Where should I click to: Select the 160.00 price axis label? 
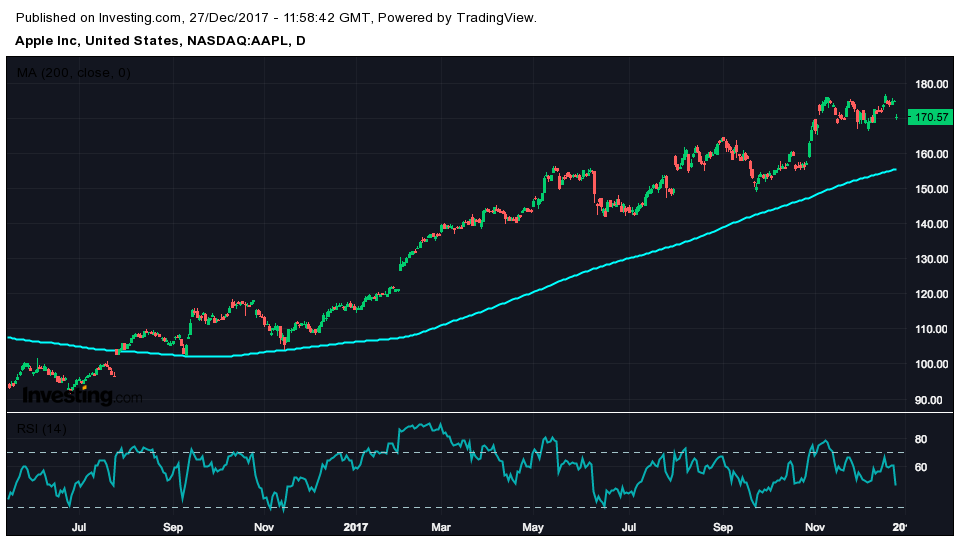[931, 154]
